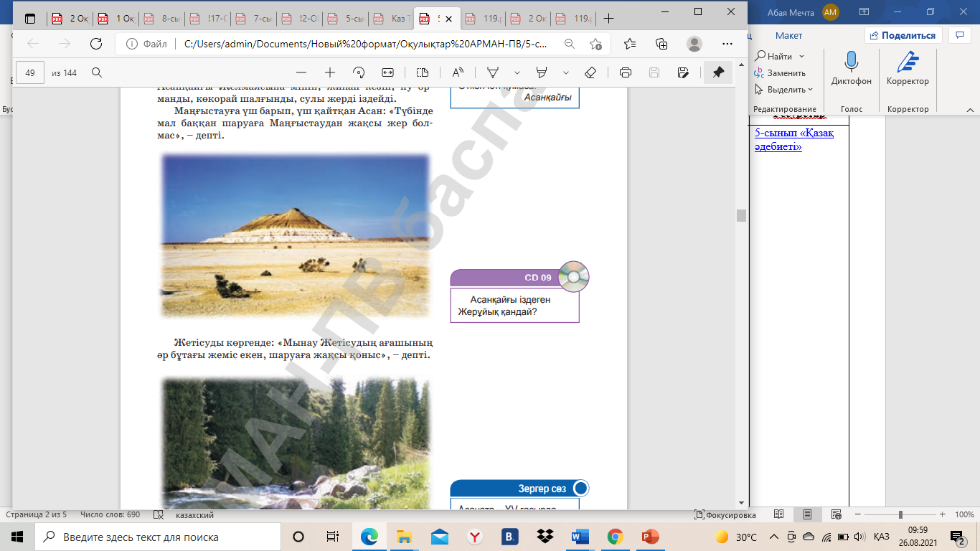
Task: Open the Windows notification center
Action: click(x=957, y=537)
